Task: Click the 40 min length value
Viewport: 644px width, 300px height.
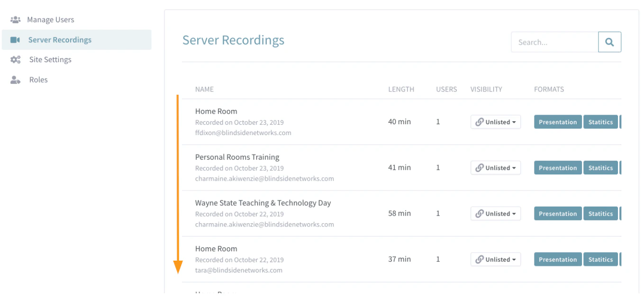Action: (399, 121)
